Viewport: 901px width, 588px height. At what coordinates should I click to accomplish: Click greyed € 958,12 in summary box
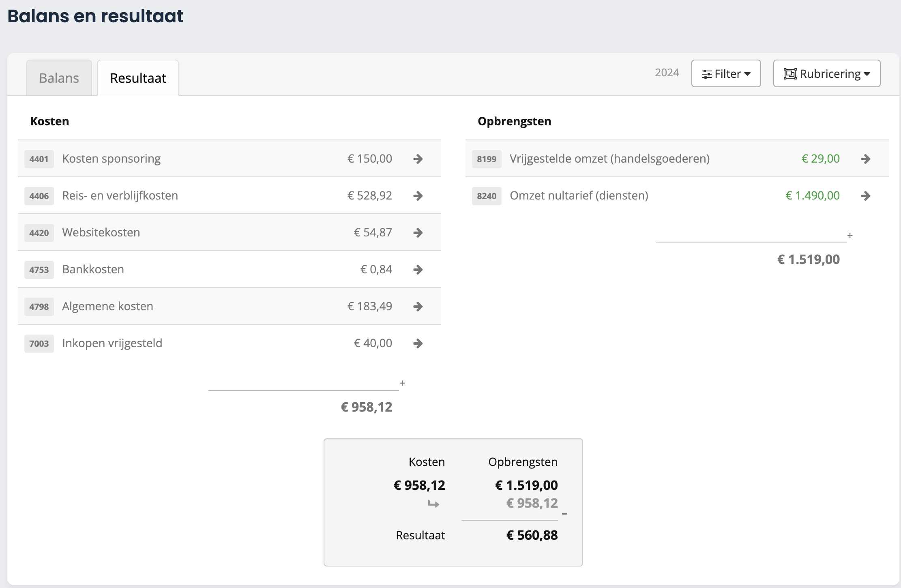(x=532, y=503)
